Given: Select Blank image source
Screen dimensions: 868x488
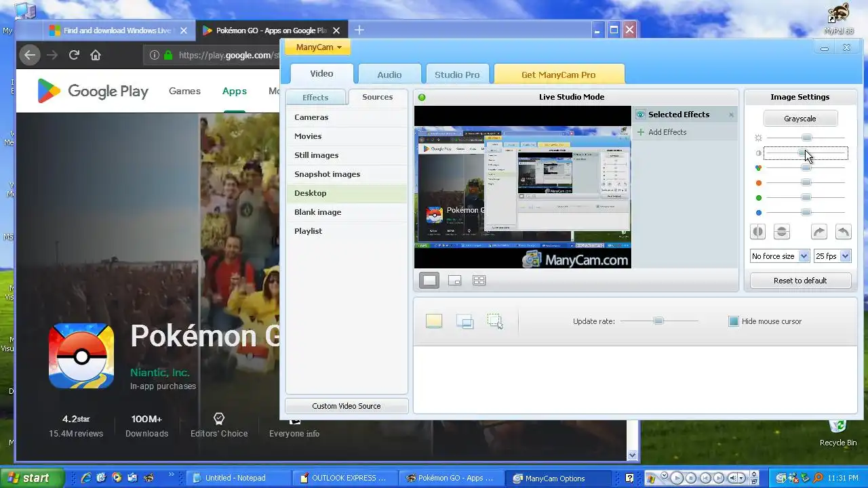Looking at the screenshot, I should (x=347, y=212).
